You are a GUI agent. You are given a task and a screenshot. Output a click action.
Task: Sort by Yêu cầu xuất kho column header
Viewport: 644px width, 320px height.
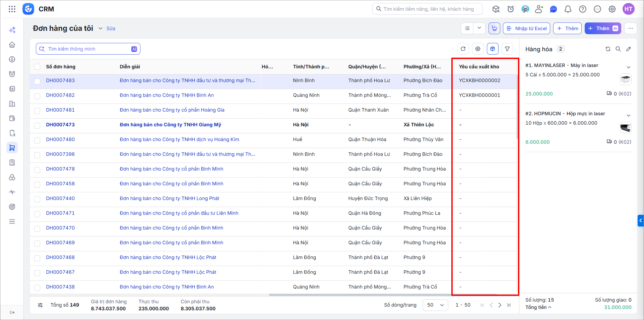[x=479, y=67]
